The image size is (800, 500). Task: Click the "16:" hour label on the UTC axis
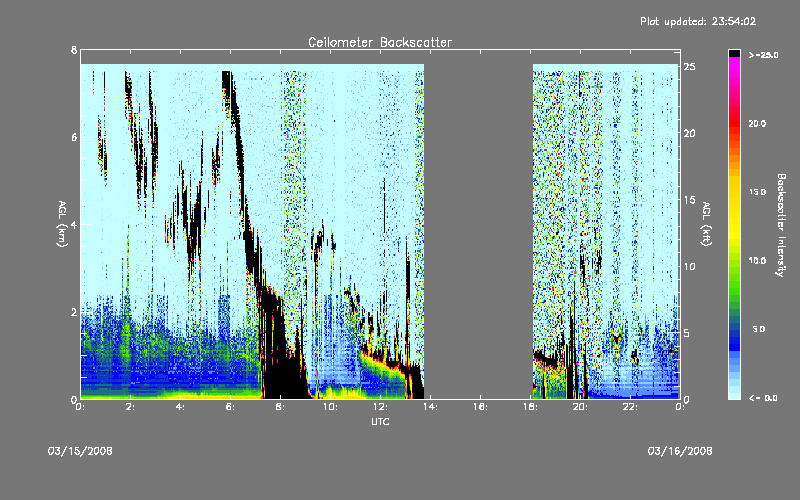[x=480, y=407]
